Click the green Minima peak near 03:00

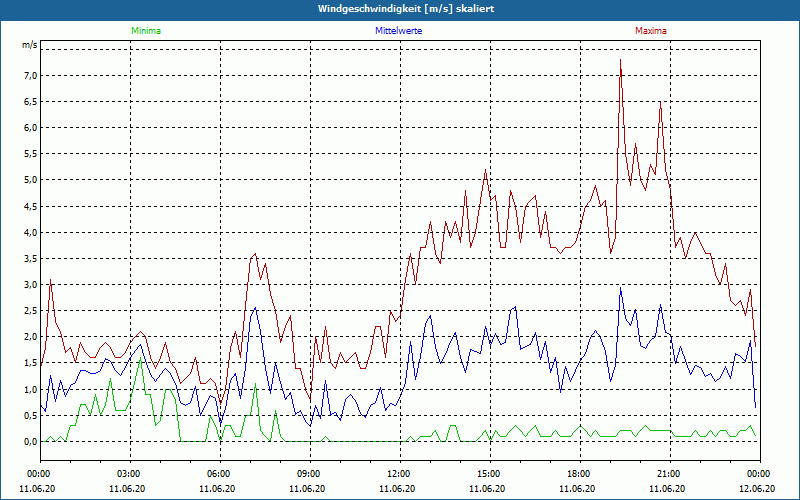(x=140, y=359)
